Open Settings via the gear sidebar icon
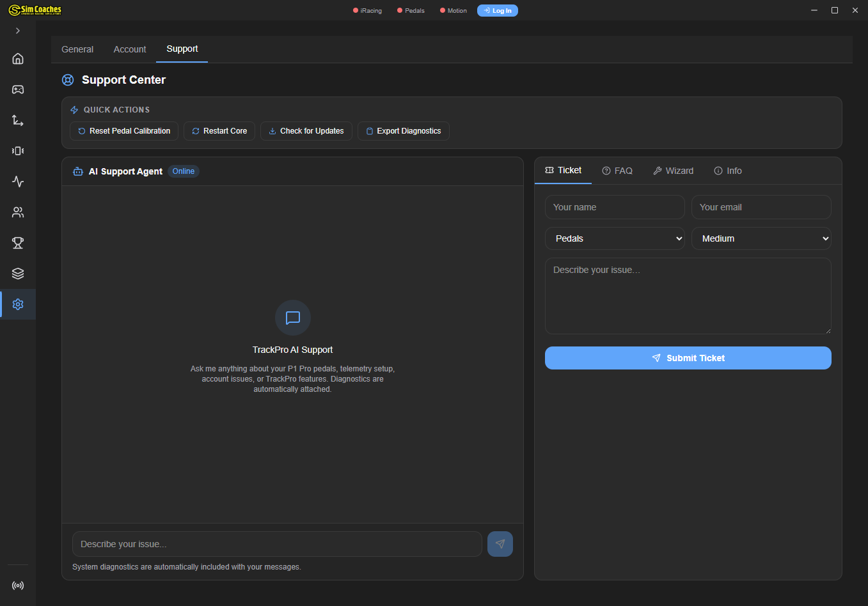The width and height of the screenshot is (868, 606). click(17, 304)
